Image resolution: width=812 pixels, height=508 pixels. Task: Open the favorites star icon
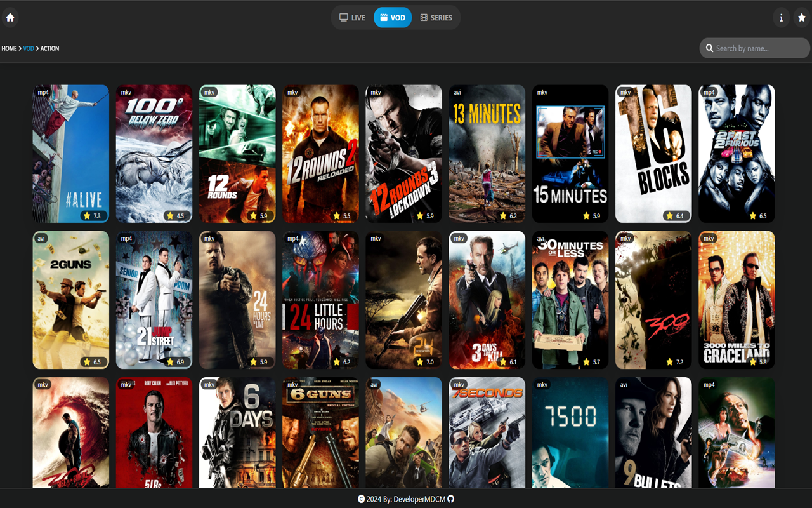point(802,18)
